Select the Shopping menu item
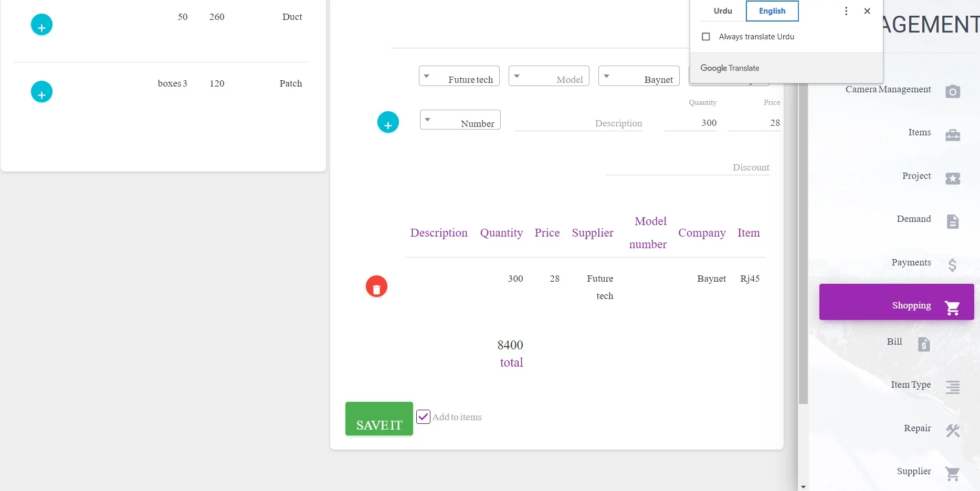Image resolution: width=980 pixels, height=491 pixels. pyautogui.click(x=896, y=302)
